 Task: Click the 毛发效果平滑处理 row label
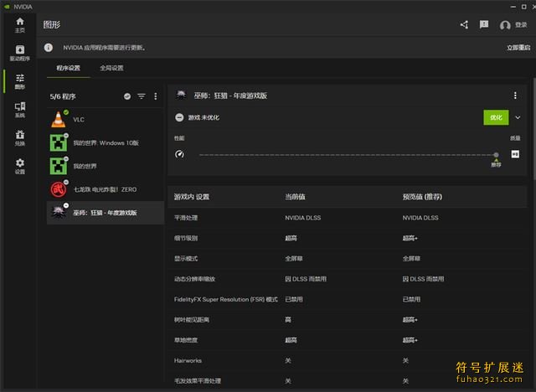[x=198, y=381]
